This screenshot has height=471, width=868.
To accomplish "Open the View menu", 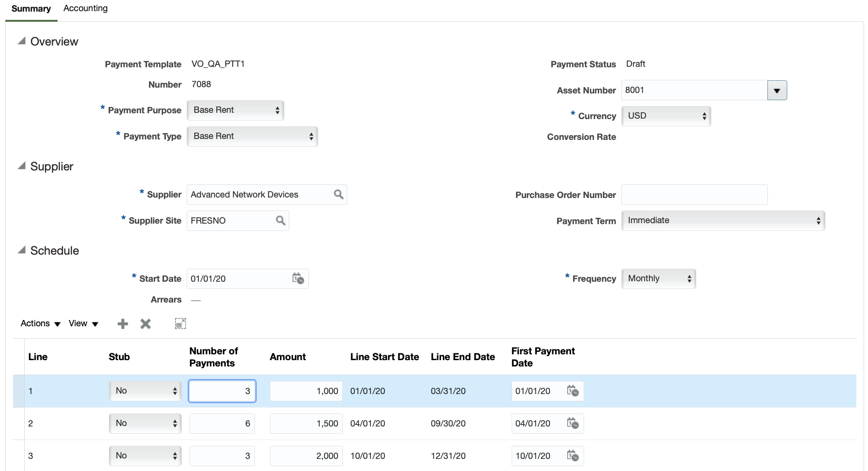I will click(x=83, y=323).
